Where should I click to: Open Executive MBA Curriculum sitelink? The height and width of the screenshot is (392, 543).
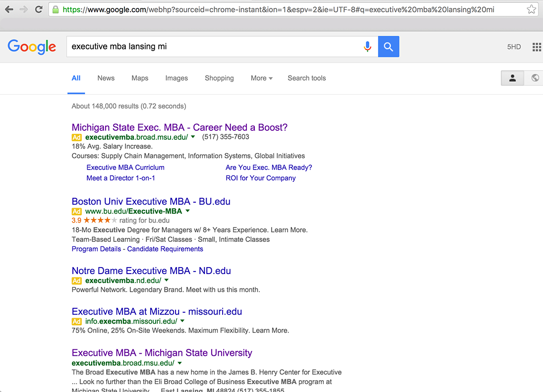coord(125,168)
